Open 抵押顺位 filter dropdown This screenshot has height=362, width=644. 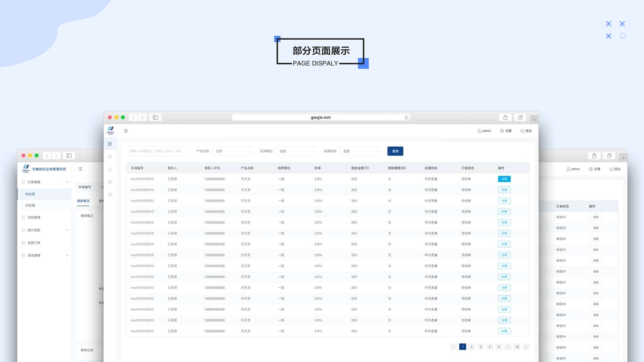[296, 151]
